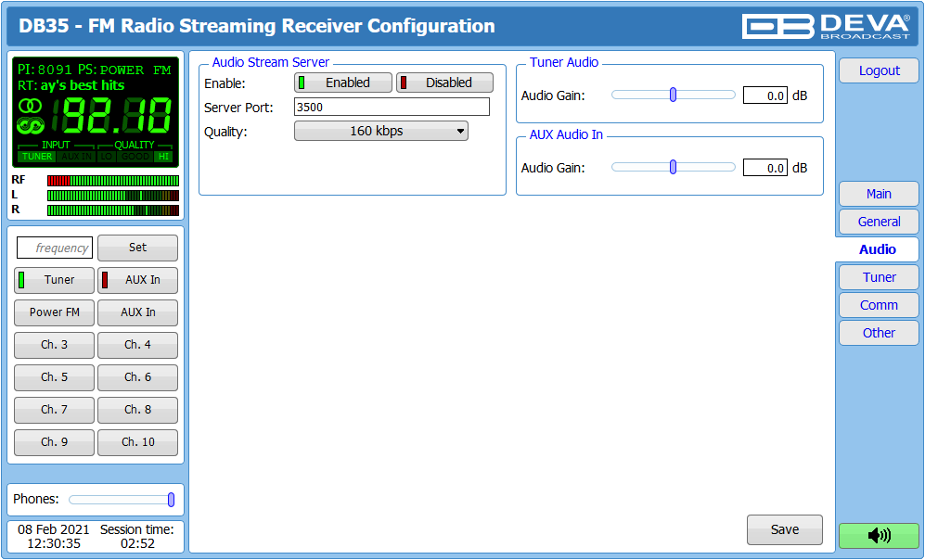Click the speaker listen button
Image resolution: width=925 pixels, height=560 pixels.
click(879, 535)
